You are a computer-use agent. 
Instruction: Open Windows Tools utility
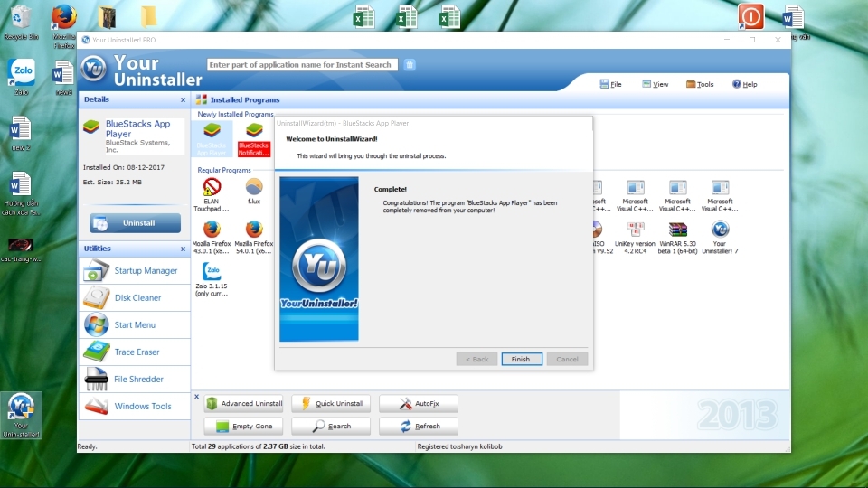(135, 406)
